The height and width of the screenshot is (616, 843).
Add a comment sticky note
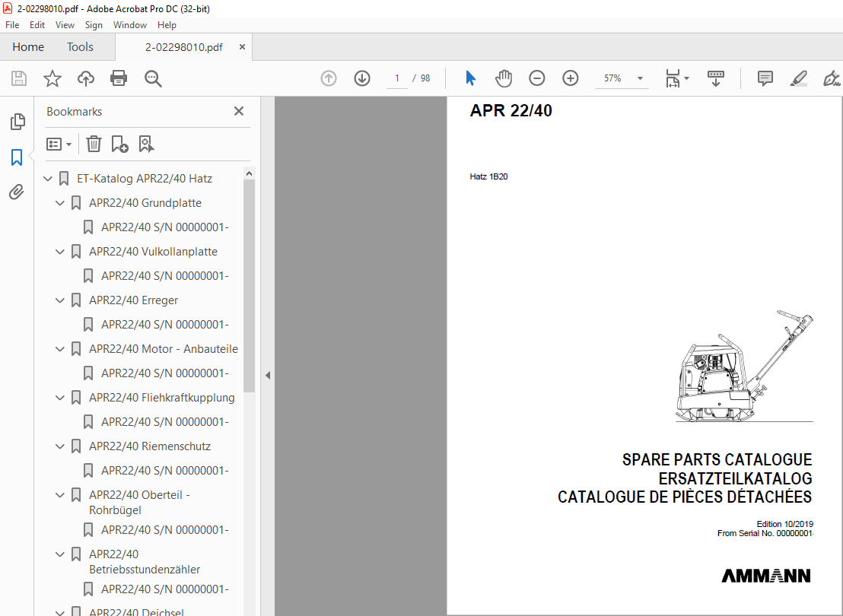[765, 78]
